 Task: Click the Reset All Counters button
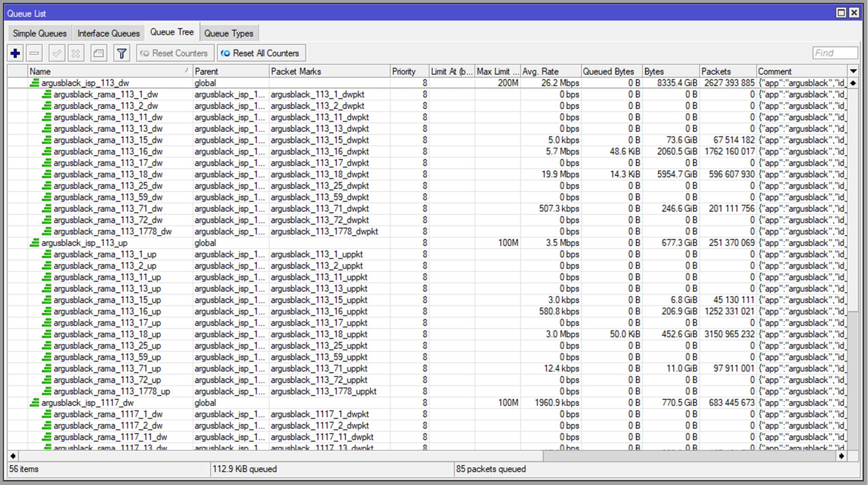261,53
